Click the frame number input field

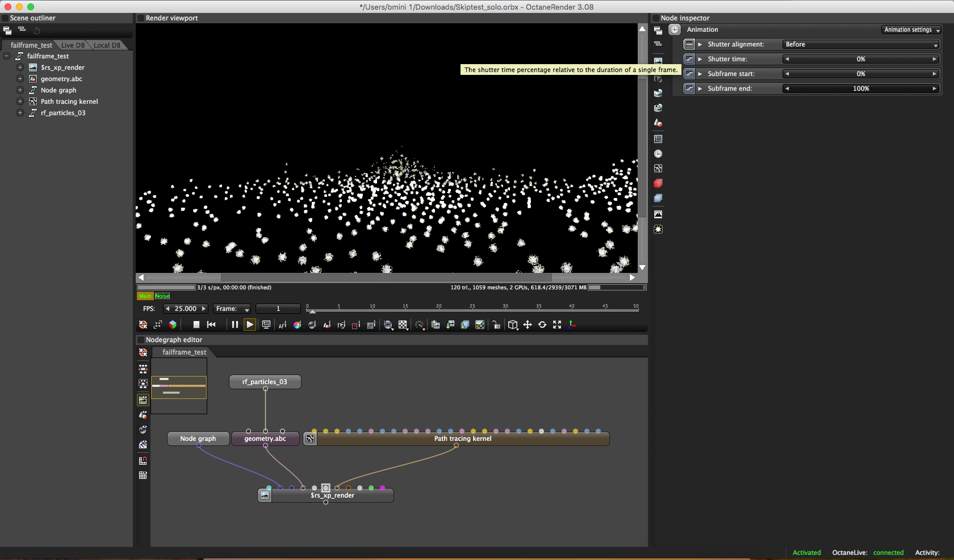(x=278, y=309)
